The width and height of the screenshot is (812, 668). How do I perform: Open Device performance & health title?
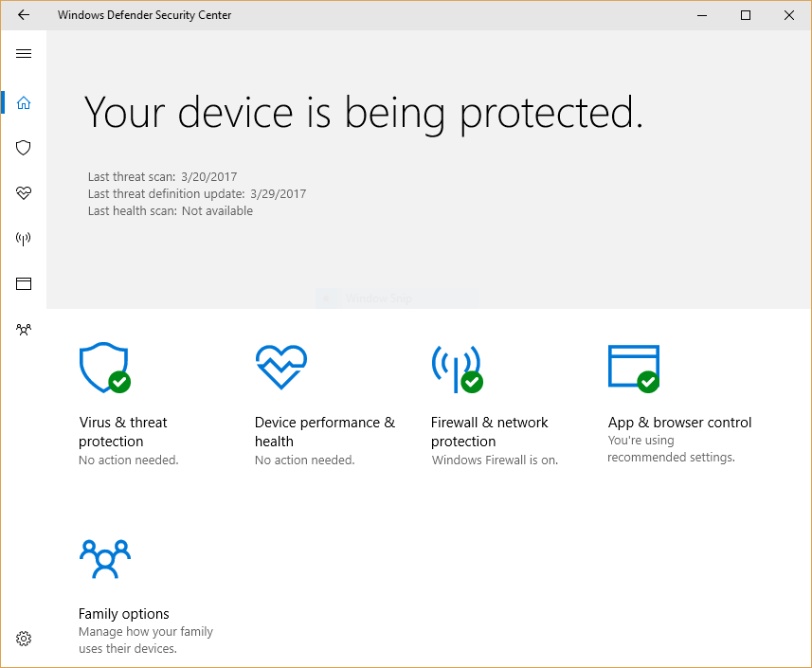tap(325, 432)
